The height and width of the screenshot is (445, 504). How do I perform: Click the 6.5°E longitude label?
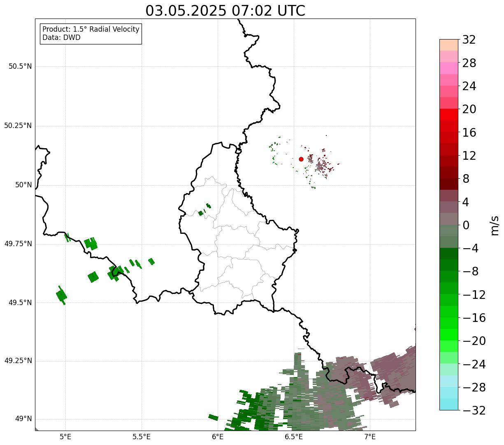point(294,436)
